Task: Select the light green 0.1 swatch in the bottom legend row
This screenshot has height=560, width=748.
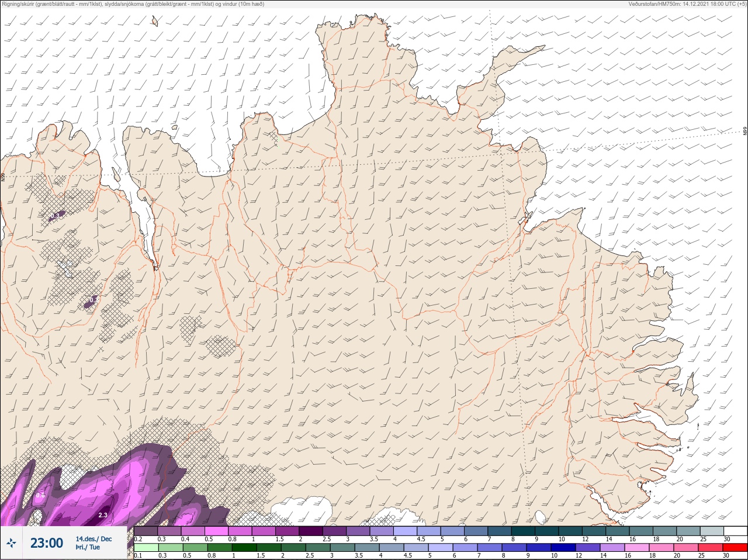Action: 146,549
